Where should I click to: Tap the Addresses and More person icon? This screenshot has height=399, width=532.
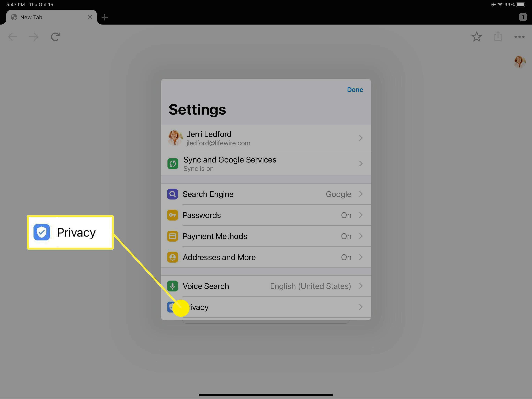point(173,257)
